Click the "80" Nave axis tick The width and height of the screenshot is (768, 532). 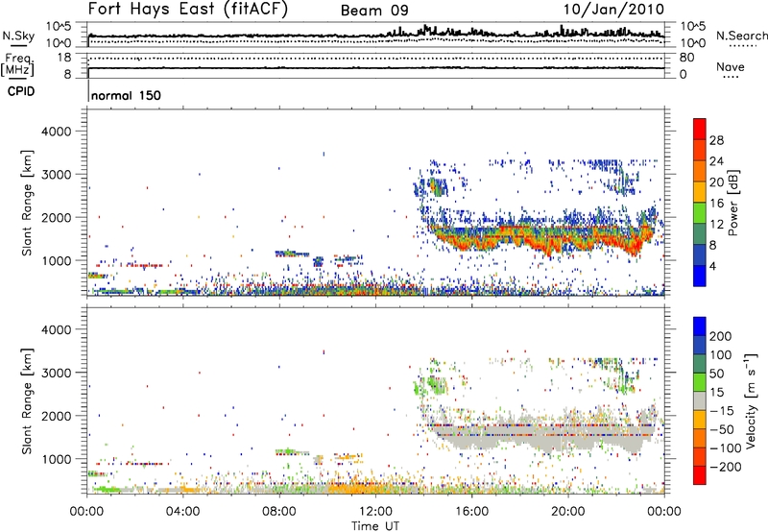(686, 58)
